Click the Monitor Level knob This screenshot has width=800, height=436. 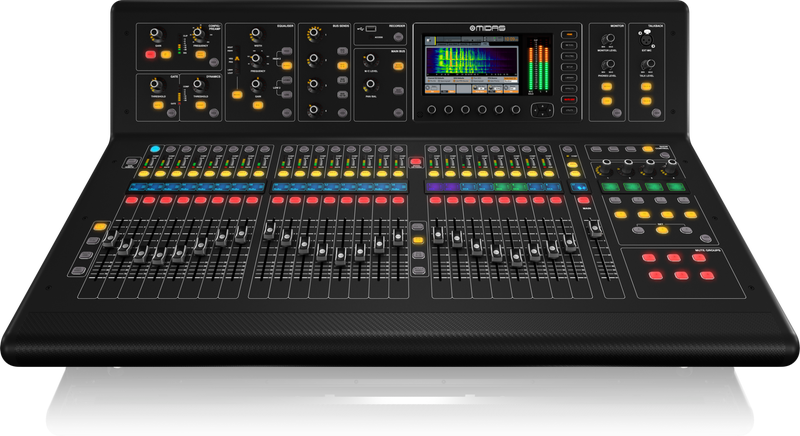pyautogui.click(x=607, y=39)
